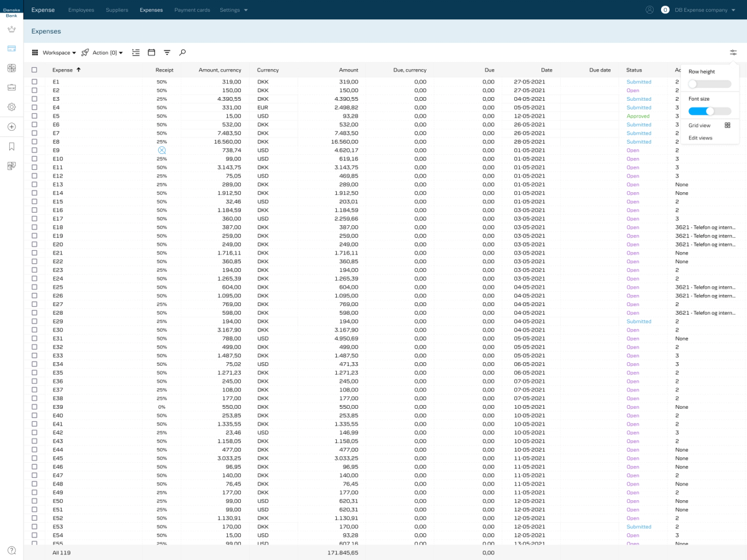This screenshot has height=560, width=747.
Task: Open the filter icon in the toolbar
Action: [x=167, y=53]
